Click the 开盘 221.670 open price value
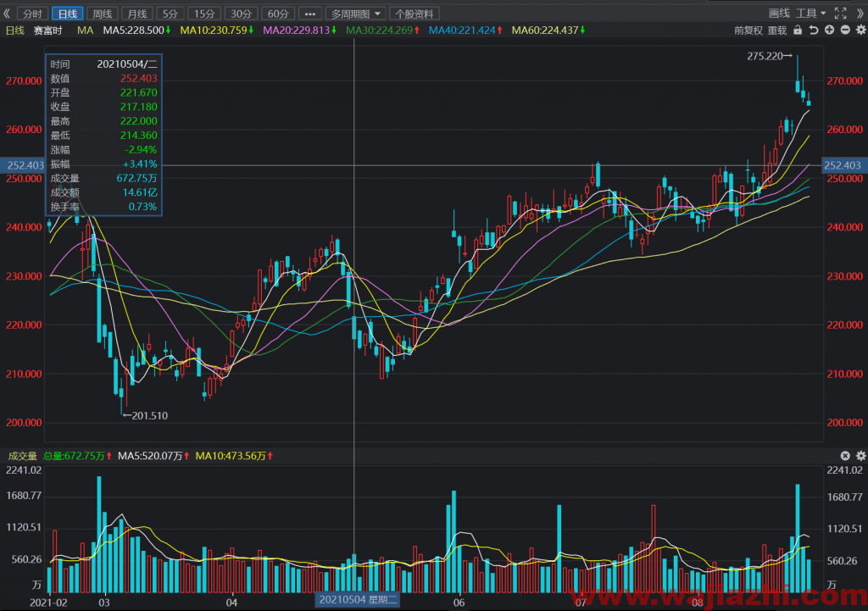Viewport: 868px width, 611px height. tap(138, 92)
